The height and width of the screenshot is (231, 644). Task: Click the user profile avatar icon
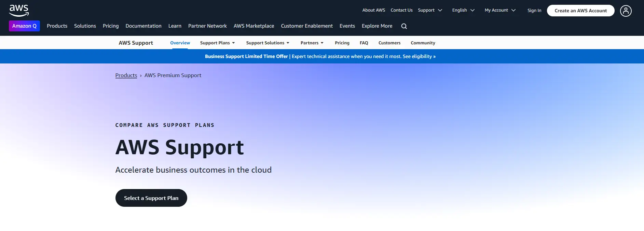click(626, 11)
